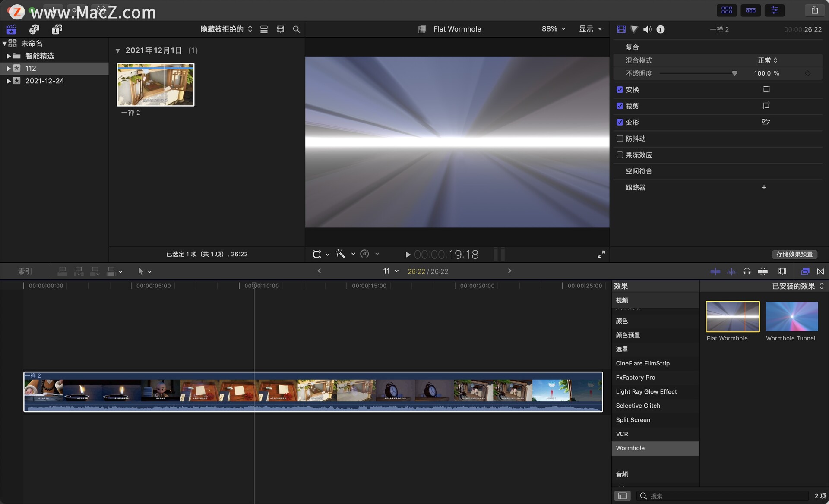Show the transitions browser icon
Screen dimensions: 829x504
[x=820, y=271]
